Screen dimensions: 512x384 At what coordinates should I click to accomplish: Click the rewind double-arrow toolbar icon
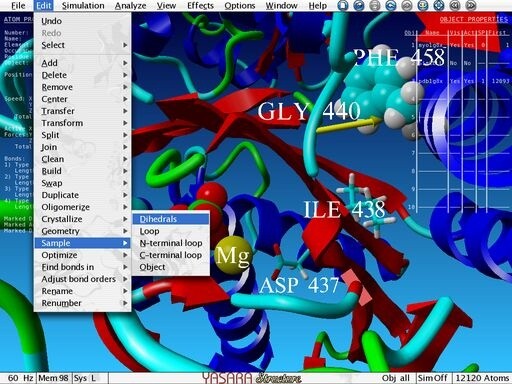tap(455, 6)
